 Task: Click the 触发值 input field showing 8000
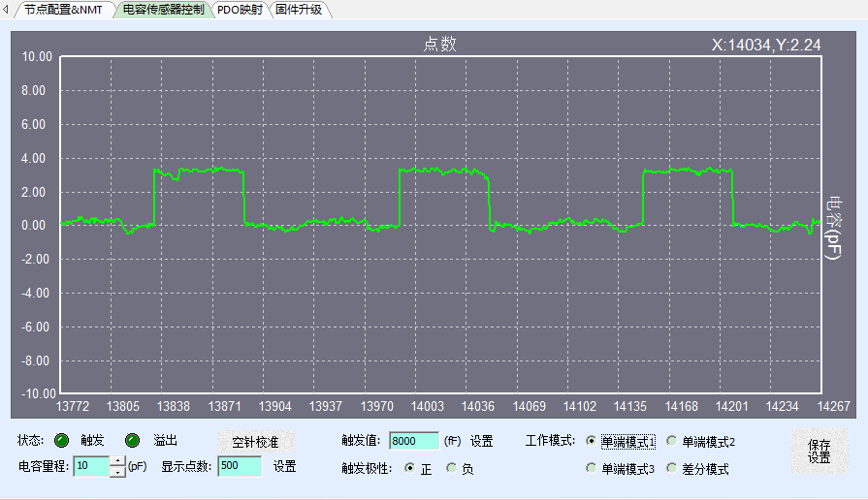413,441
